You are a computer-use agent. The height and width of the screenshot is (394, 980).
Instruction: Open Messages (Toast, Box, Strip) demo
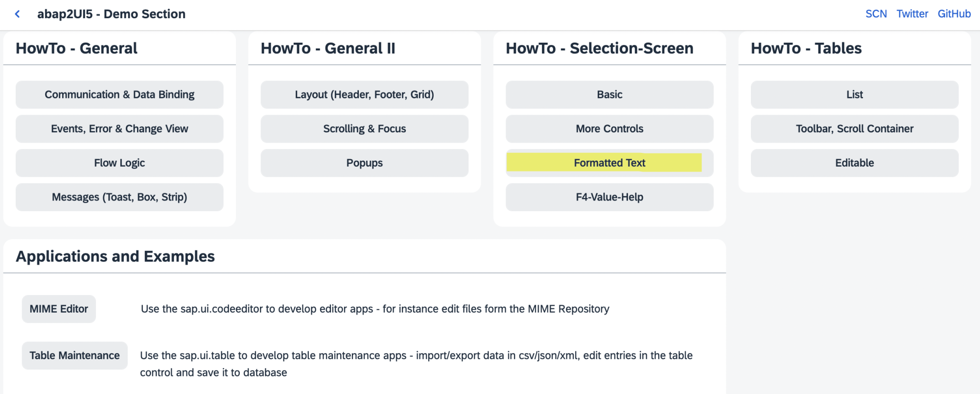119,197
